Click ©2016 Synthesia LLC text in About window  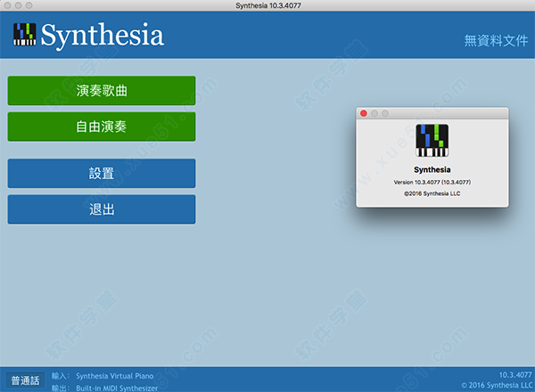tap(432, 193)
